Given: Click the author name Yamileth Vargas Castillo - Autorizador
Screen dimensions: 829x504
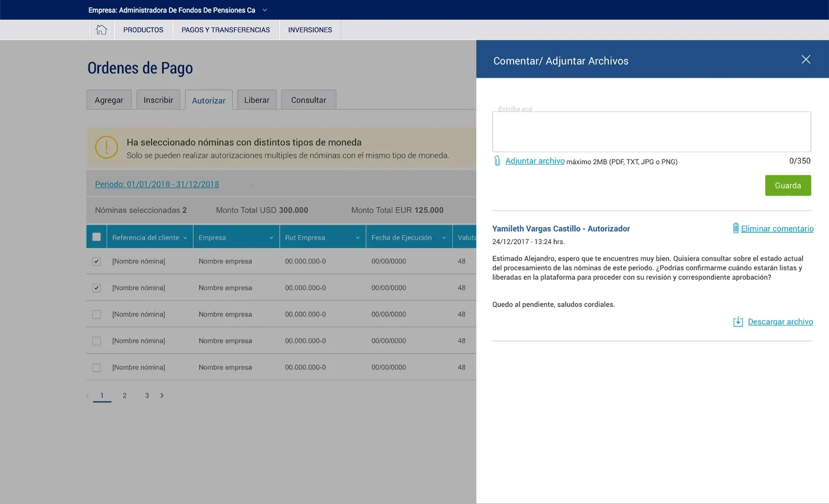Looking at the screenshot, I should tap(561, 228).
